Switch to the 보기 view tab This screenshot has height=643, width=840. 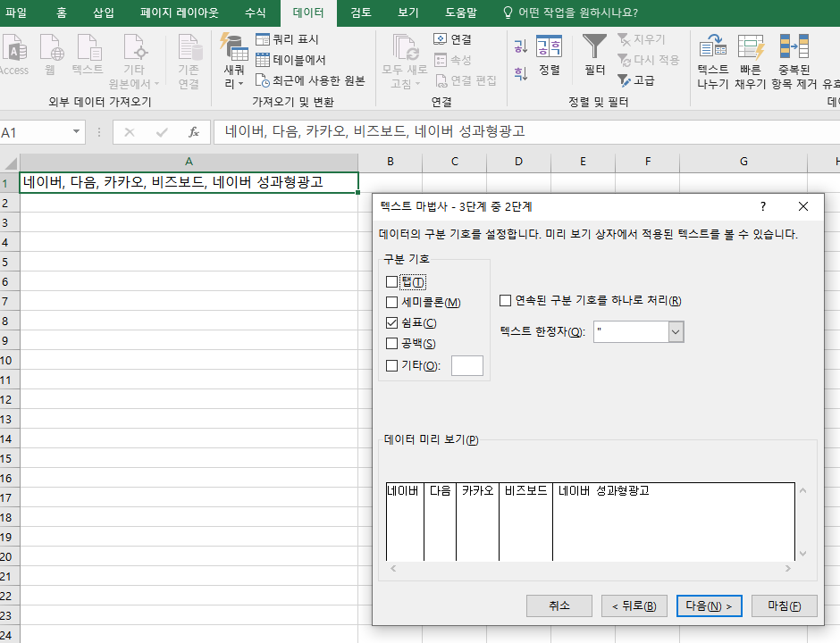pyautogui.click(x=407, y=13)
